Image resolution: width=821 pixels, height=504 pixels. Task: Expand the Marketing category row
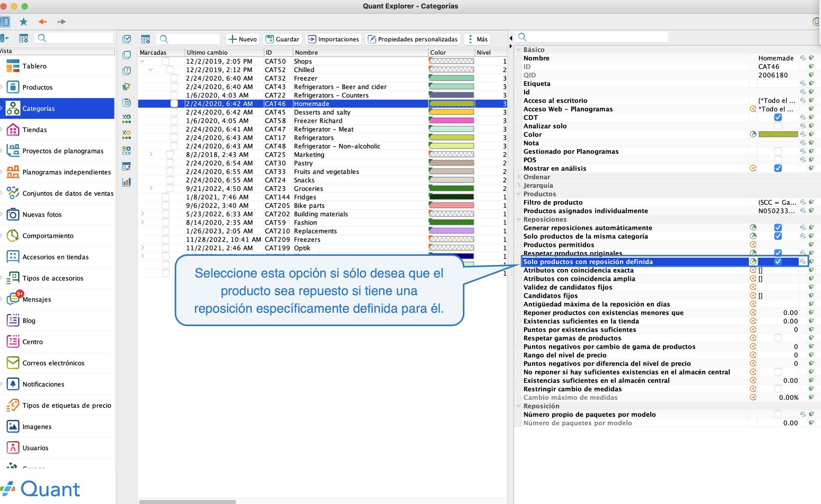point(151,155)
